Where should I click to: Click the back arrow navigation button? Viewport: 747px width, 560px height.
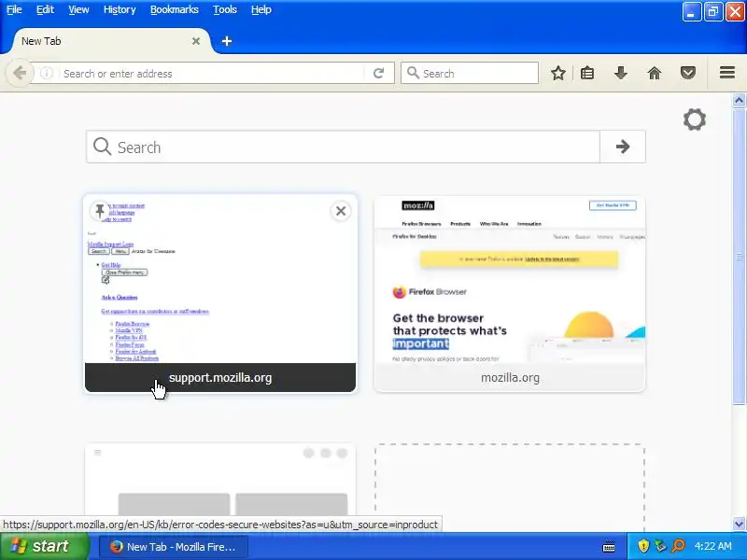(20, 74)
